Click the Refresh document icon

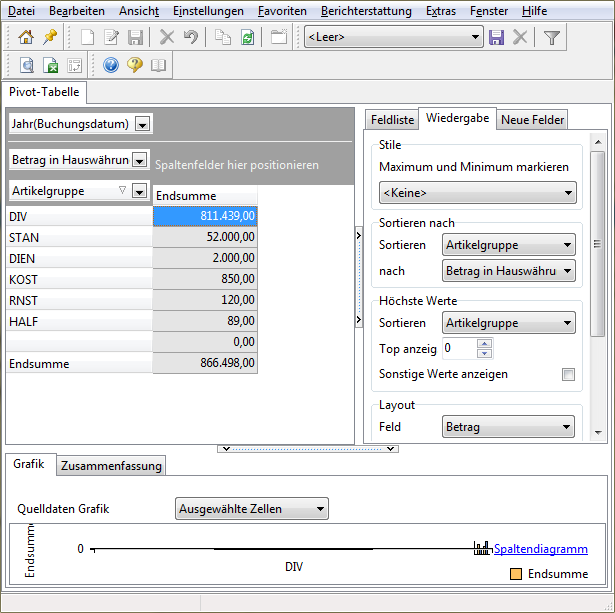click(247, 37)
